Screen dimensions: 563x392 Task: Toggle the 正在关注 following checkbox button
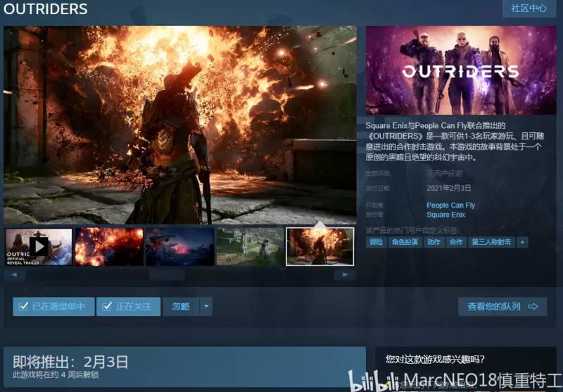[x=128, y=307]
